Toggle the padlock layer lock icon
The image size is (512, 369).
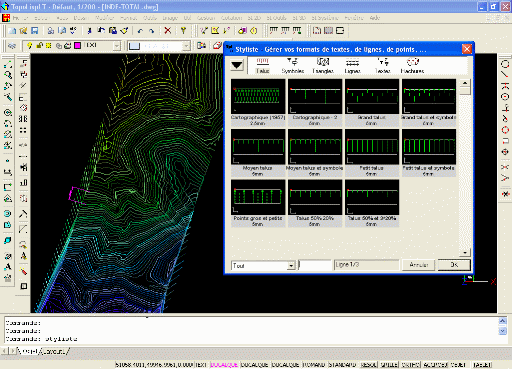39,45
